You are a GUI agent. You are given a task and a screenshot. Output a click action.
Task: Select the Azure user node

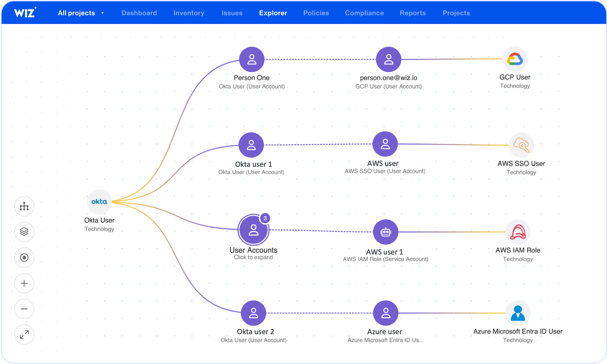pyautogui.click(x=385, y=313)
